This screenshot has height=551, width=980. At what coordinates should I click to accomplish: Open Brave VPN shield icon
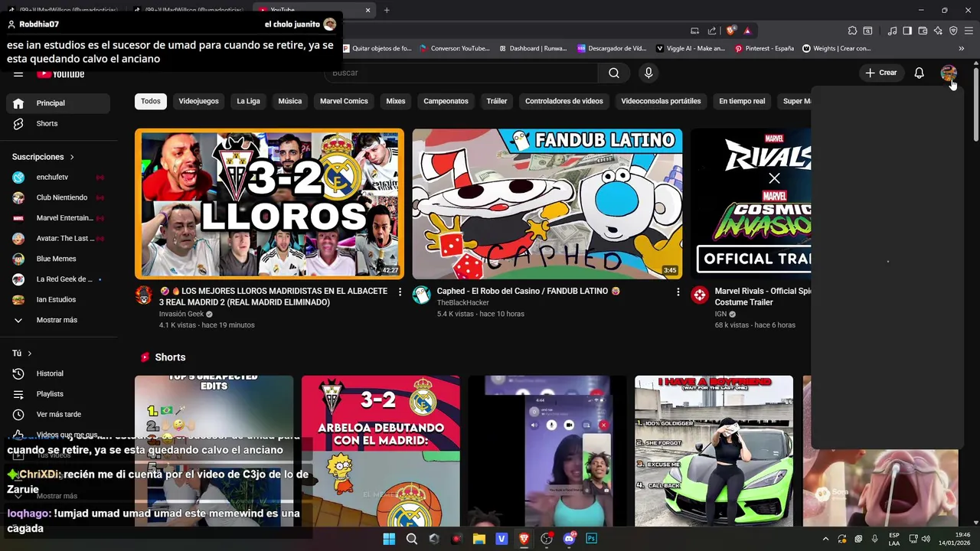[x=953, y=31]
